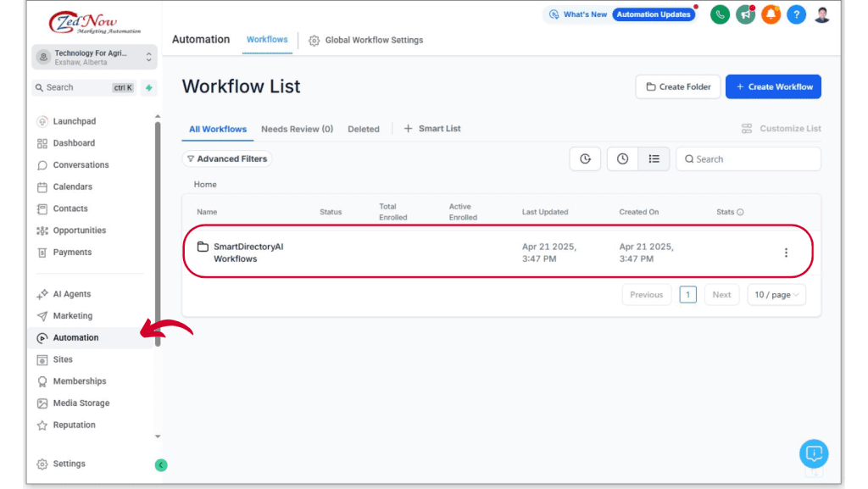
Task: Toggle the green collapse control near Settings
Action: [x=161, y=465]
